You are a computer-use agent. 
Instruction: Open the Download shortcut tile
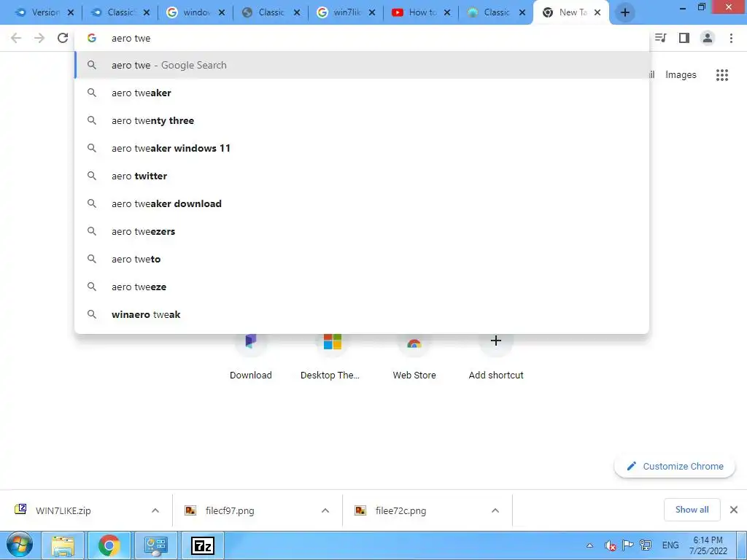click(x=251, y=357)
